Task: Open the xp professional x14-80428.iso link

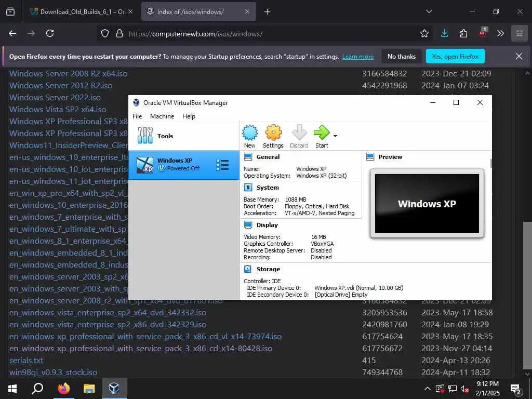Action: (x=140, y=349)
